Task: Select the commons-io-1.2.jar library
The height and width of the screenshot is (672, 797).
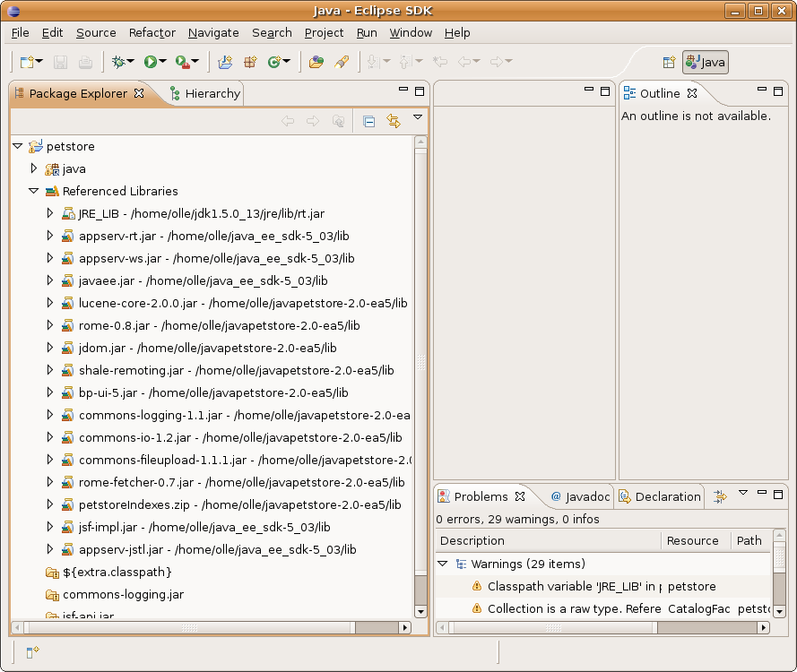Action: tap(240, 437)
